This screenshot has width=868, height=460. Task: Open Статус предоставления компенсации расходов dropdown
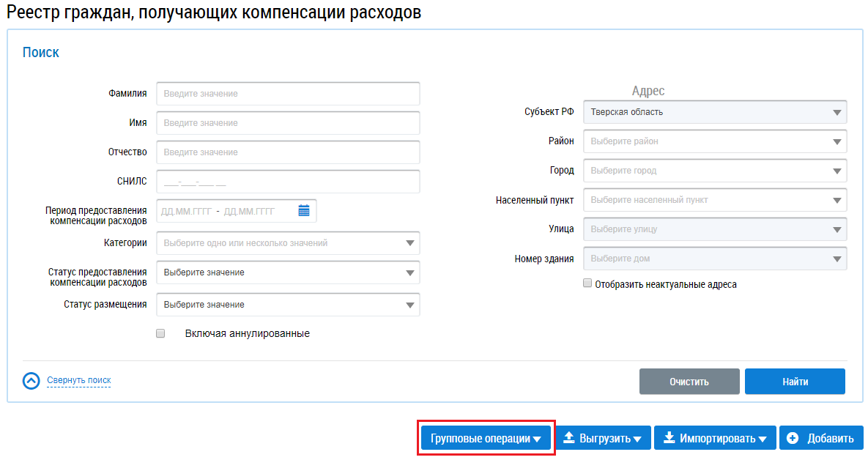pos(288,272)
